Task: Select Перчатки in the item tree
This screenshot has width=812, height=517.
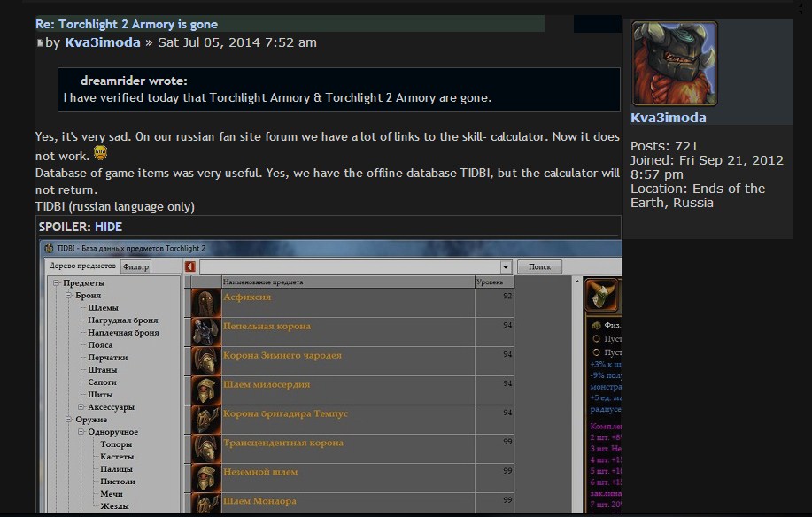Action: tap(107, 357)
